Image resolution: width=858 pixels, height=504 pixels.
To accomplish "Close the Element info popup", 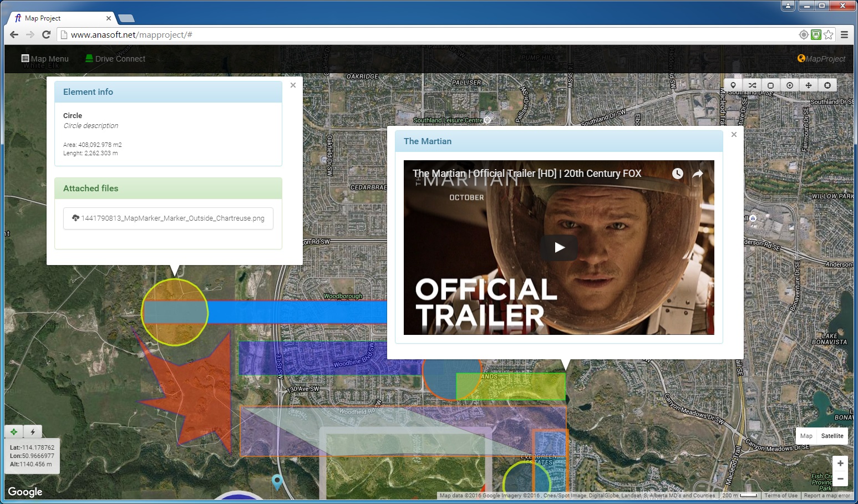I will [293, 85].
